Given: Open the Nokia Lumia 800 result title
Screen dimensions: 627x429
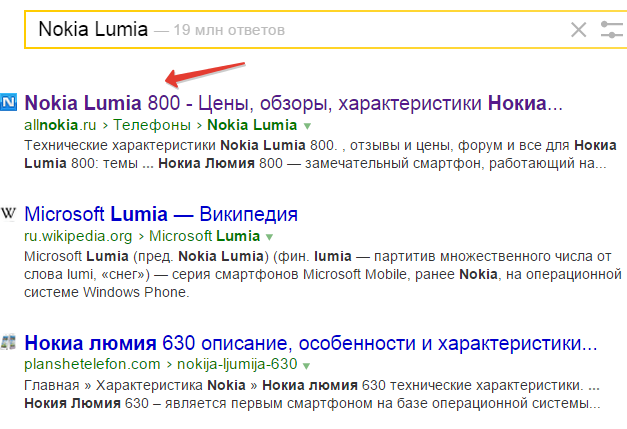Looking at the screenshot, I should pos(293,103).
